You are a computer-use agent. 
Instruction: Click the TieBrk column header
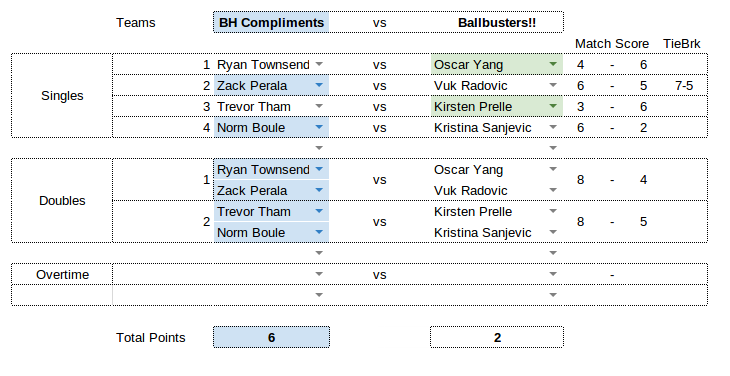[682, 44]
